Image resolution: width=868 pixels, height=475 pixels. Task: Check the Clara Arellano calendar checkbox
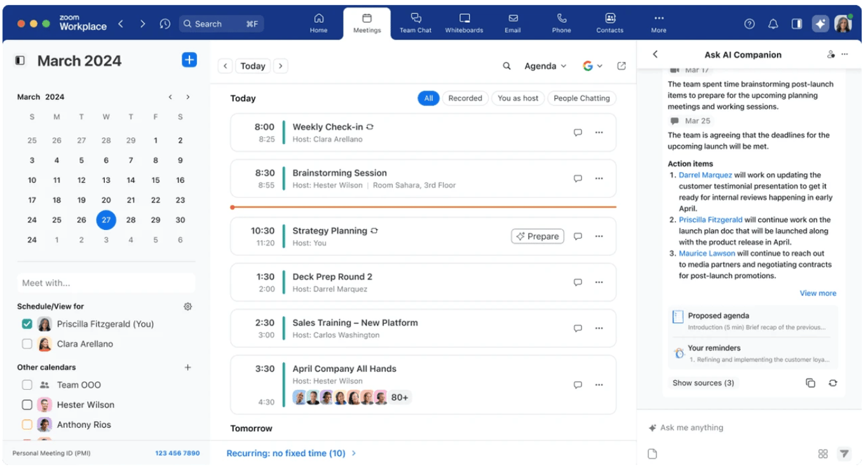point(27,344)
